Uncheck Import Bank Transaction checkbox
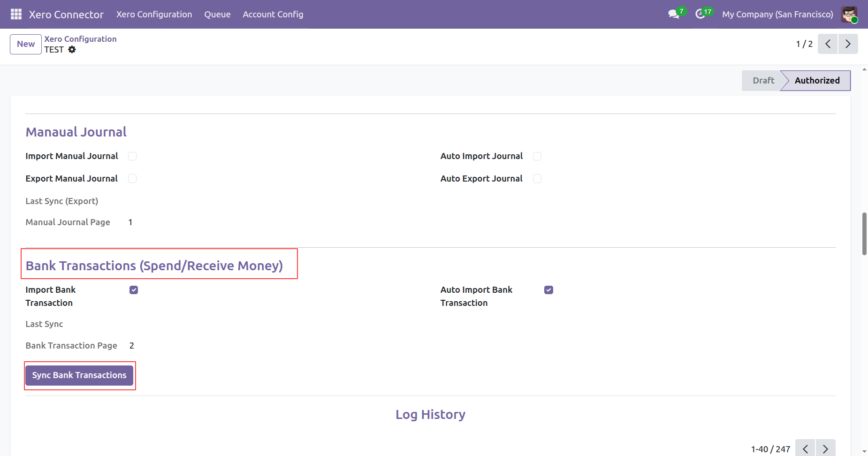 [x=134, y=290]
